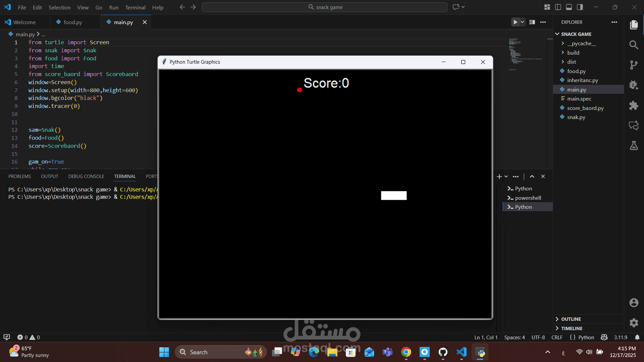Open the Manage settings gear
This screenshot has width=644, height=362.
[634, 323]
